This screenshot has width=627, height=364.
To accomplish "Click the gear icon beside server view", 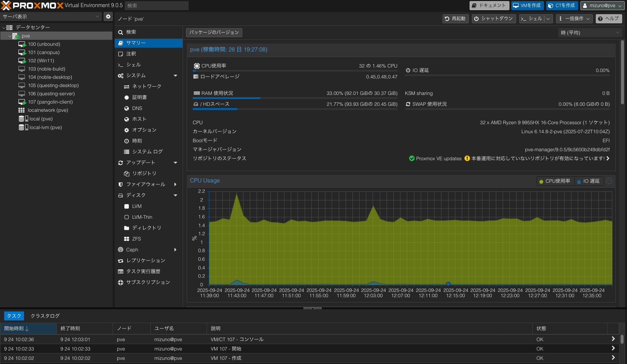I will point(108,17).
